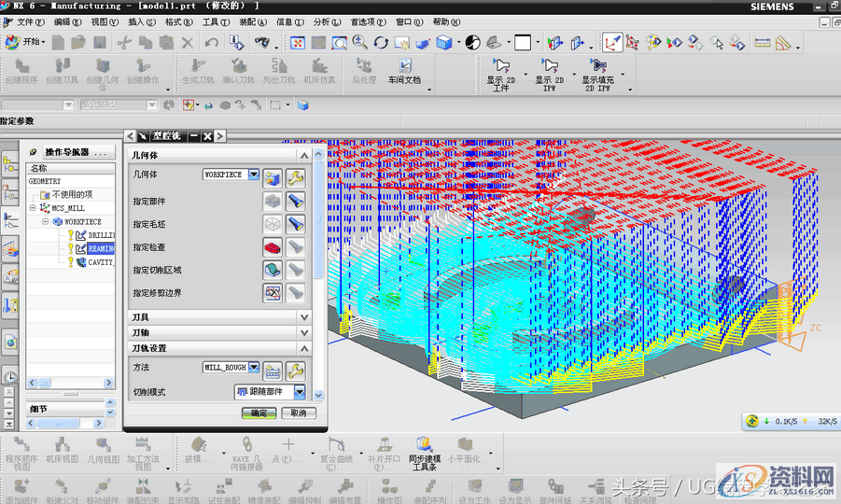Edit the MILL_ROUGH method with wrench icon
This screenshot has width=841, height=504.
pos(295,369)
